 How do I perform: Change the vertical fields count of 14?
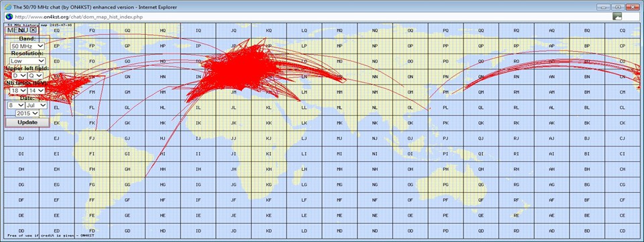[x=36, y=91]
